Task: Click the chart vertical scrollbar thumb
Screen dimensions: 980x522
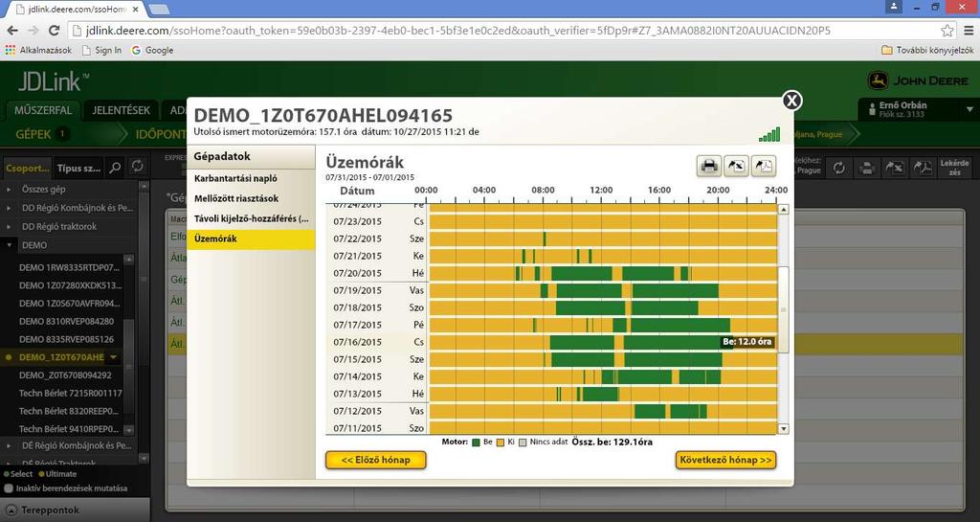Action: [x=783, y=309]
